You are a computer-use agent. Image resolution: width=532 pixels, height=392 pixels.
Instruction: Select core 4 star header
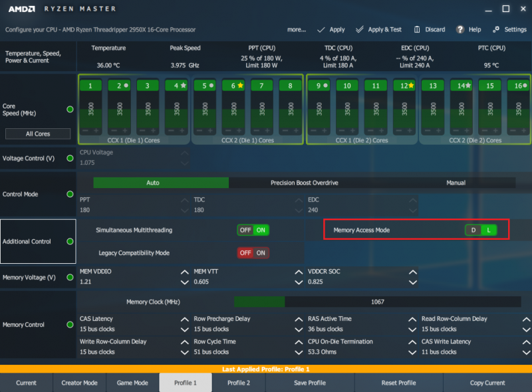point(176,86)
